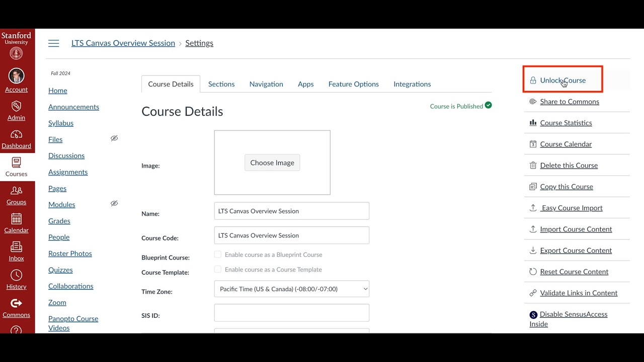This screenshot has height=362, width=644.
Task: Click the Unlock Course link
Action: point(562,80)
